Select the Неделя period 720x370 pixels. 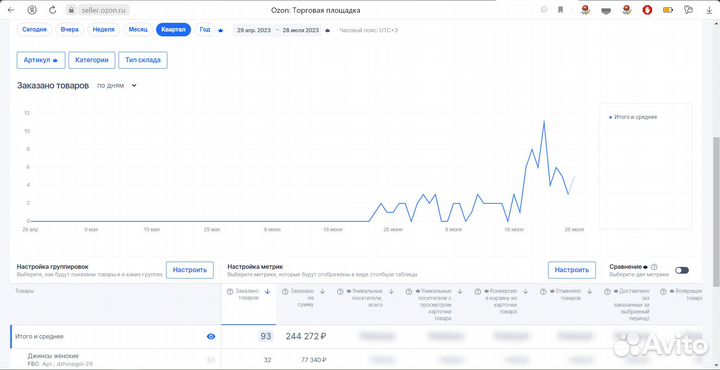[x=103, y=30]
